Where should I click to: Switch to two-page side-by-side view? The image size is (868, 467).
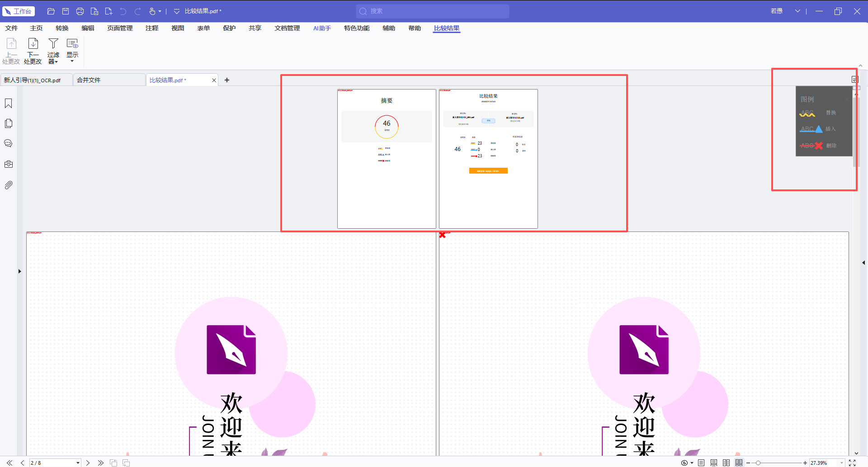coord(726,463)
